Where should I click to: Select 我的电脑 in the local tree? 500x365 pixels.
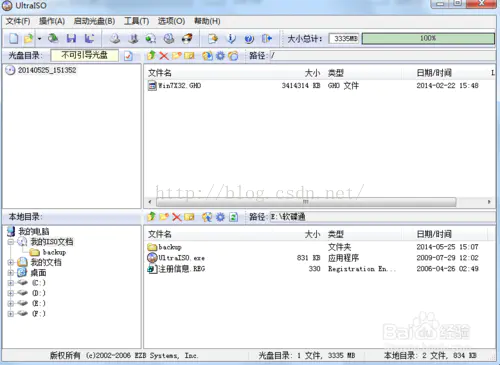pyautogui.click(x=33, y=231)
